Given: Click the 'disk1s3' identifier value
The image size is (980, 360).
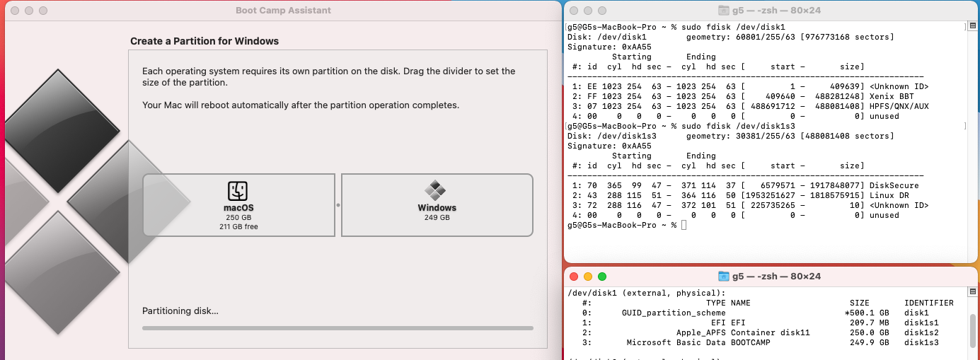Looking at the screenshot, I should (922, 342).
